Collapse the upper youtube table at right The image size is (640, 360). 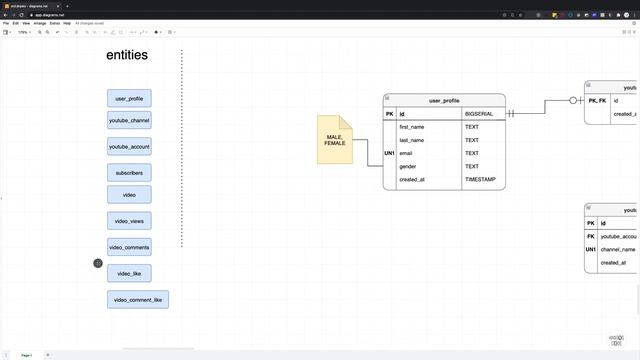coord(588,85)
